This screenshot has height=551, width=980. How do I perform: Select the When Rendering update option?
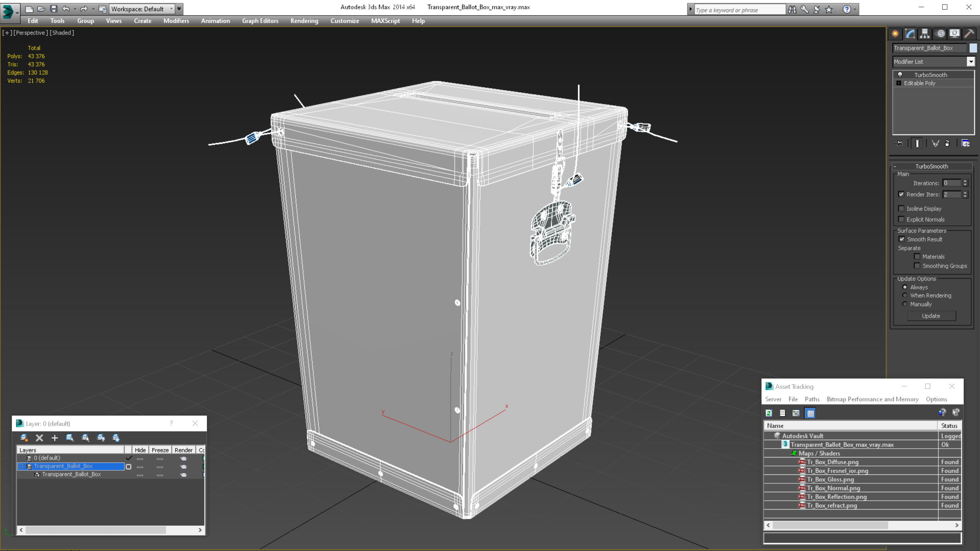tap(905, 296)
